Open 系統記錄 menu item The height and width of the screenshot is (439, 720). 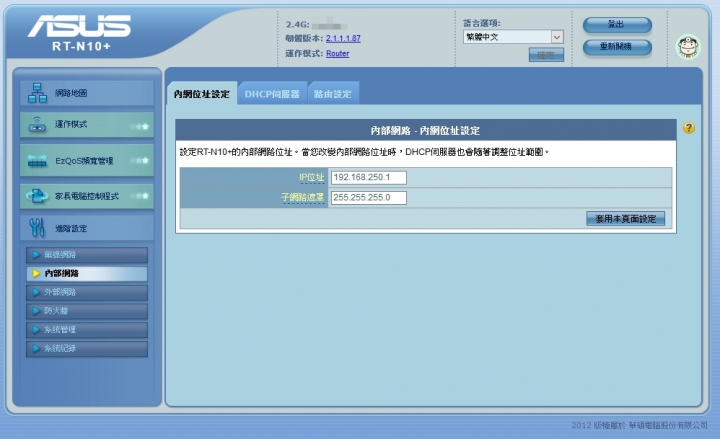tap(87, 349)
